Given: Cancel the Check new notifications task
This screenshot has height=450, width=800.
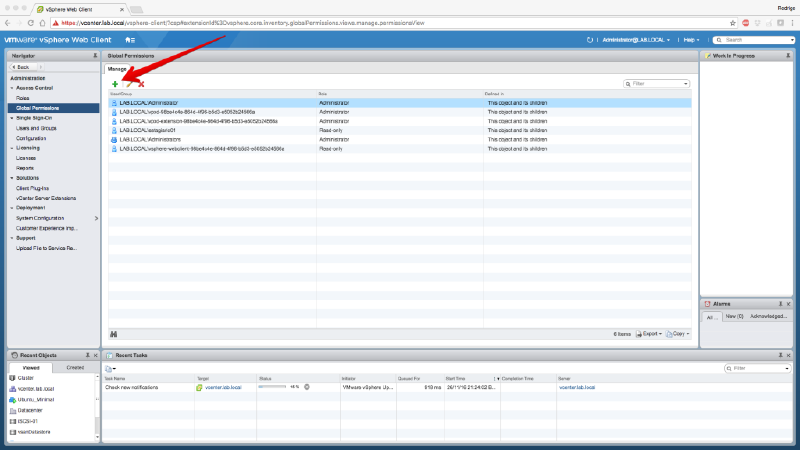Looking at the screenshot, I should click(x=307, y=386).
